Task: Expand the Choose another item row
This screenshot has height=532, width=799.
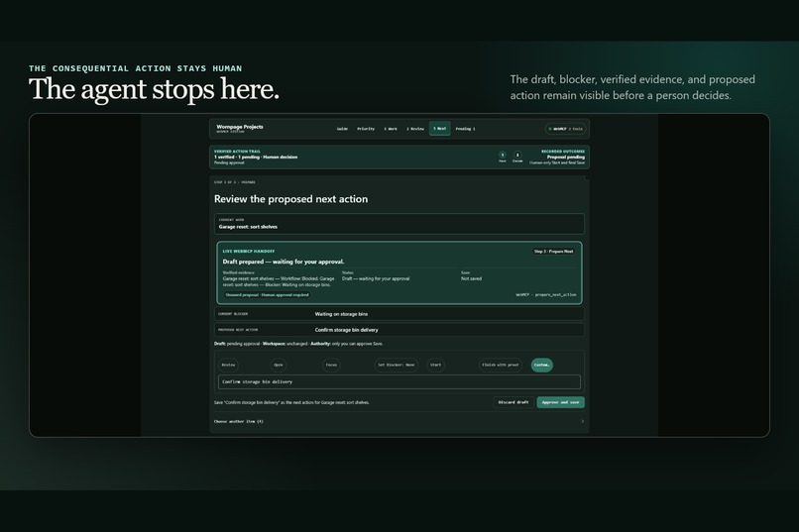Action: click(399, 421)
